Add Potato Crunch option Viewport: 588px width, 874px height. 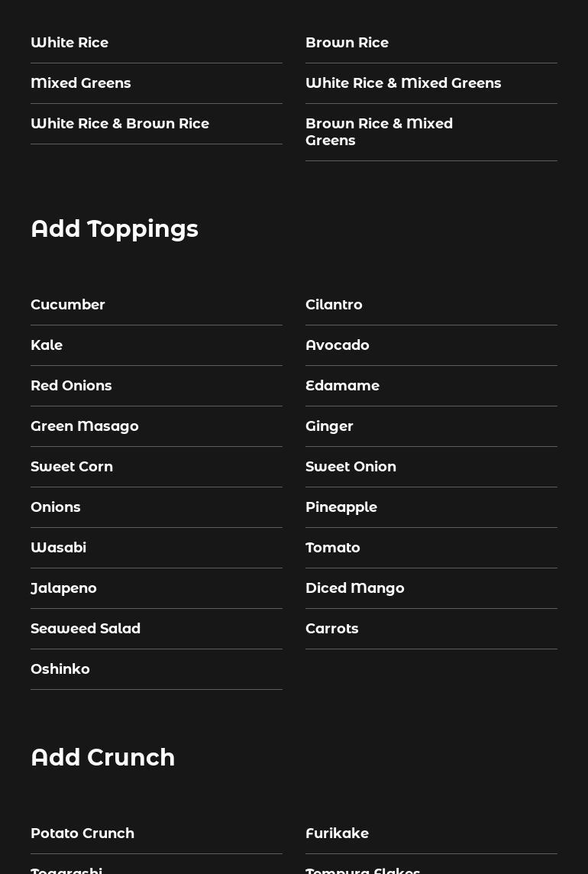point(82,834)
